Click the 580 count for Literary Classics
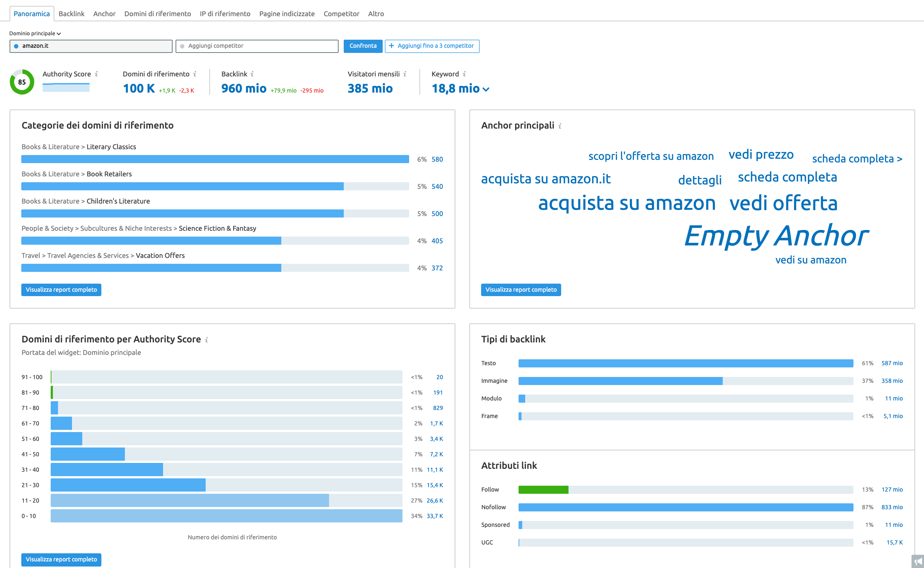Viewport: 924px width, 568px height. pos(437,159)
